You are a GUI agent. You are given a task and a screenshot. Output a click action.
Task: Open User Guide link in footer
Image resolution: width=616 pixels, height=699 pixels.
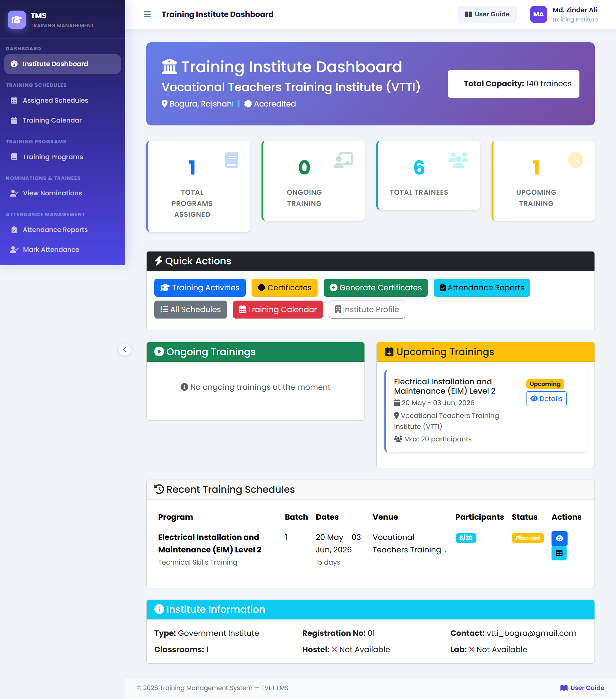pyautogui.click(x=582, y=688)
